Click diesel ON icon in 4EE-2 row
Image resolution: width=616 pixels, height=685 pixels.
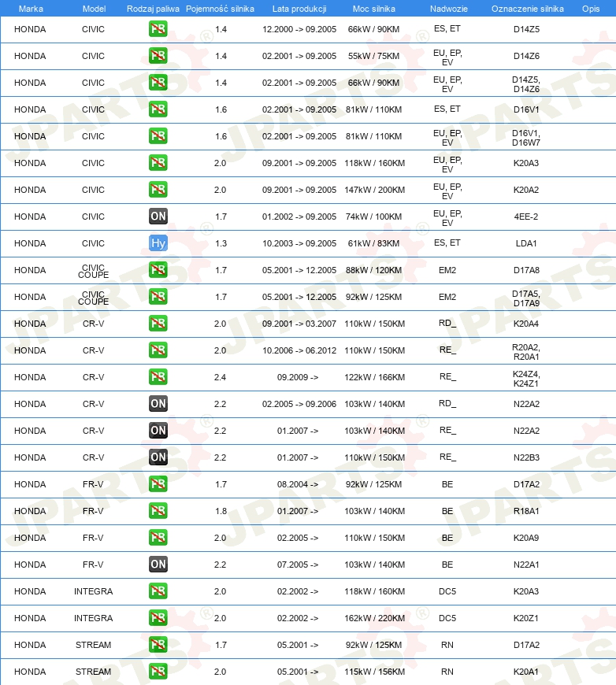158,217
